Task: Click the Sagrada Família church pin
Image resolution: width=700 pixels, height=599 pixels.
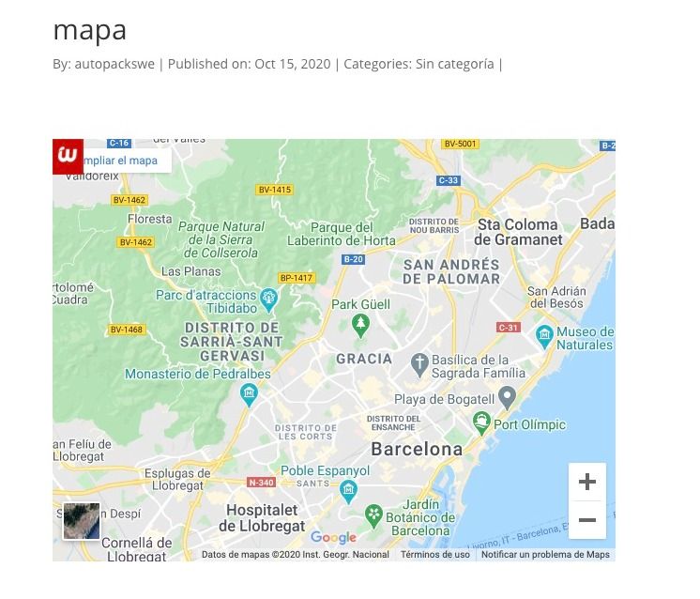Action: 419,365
